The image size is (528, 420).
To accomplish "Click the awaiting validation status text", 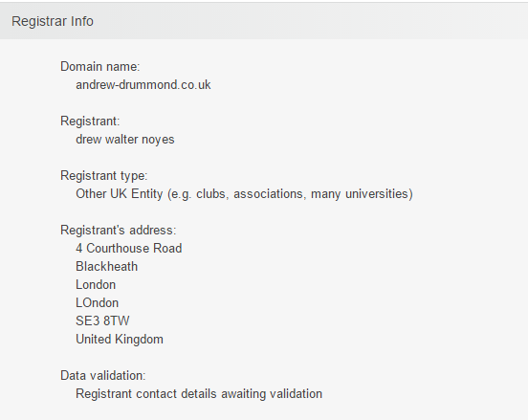I will [272, 394].
